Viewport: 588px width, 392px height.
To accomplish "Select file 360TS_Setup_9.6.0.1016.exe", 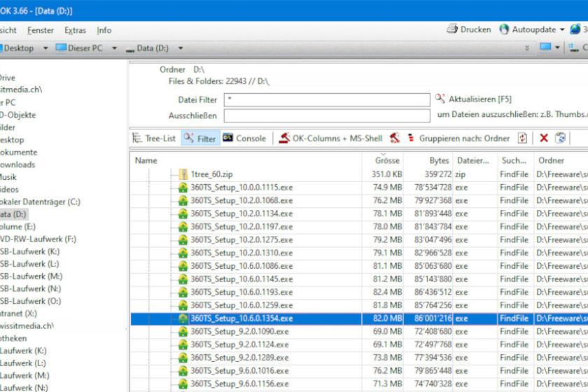I will click(x=239, y=371).
